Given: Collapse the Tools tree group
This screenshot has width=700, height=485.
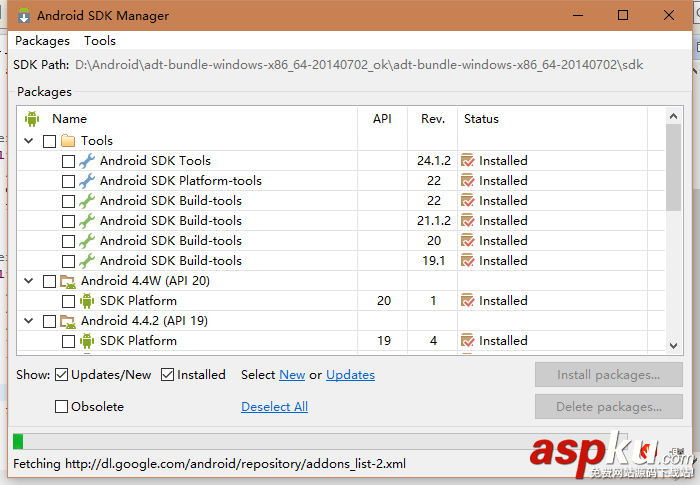Looking at the screenshot, I should [x=29, y=141].
